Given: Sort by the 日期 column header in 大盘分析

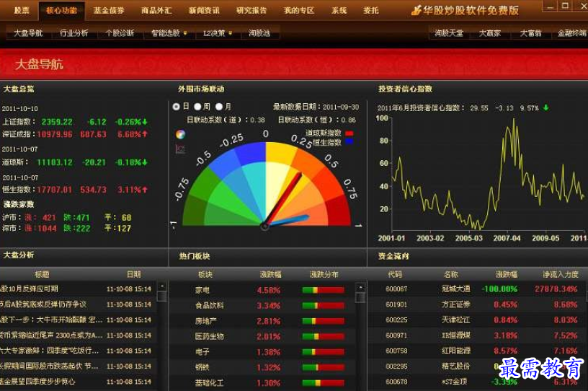Looking at the screenshot, I should point(134,274).
